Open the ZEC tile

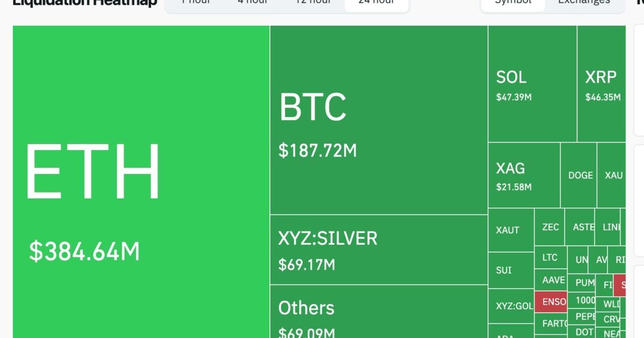pyautogui.click(x=550, y=227)
